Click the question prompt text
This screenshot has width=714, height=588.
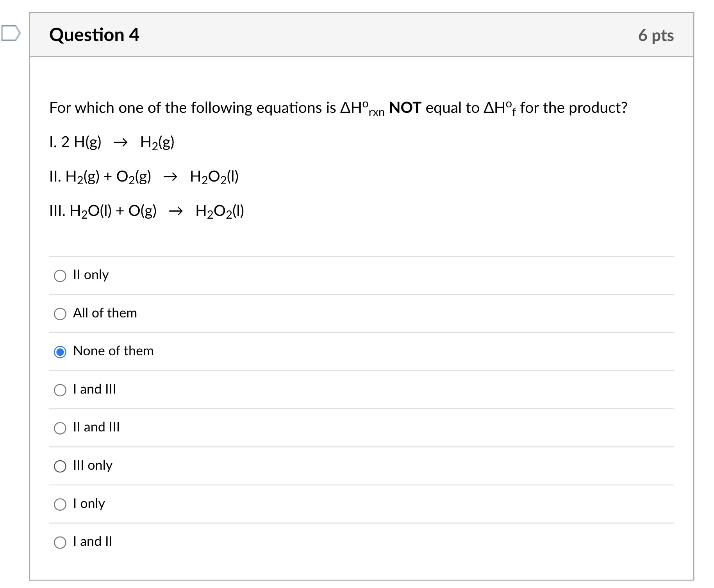click(x=336, y=107)
